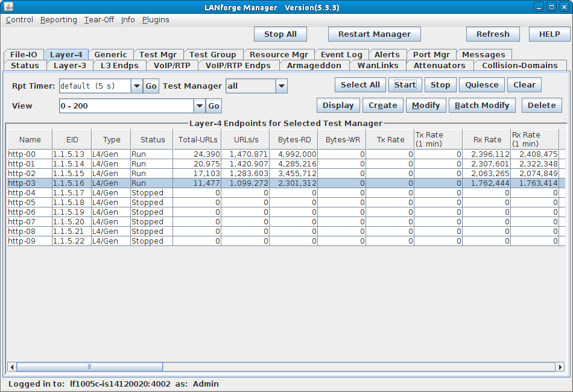
Task: Click the horizontal scrollbar right arrow
Action: tap(560, 367)
